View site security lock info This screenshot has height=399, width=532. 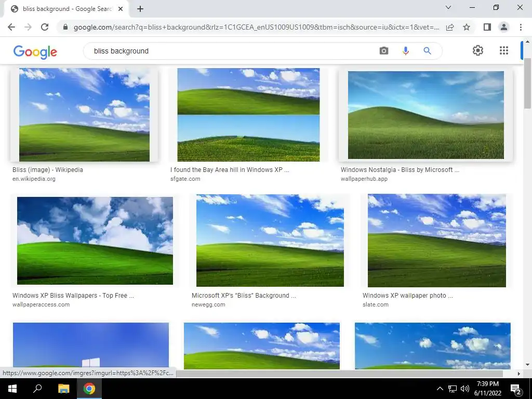[65, 27]
